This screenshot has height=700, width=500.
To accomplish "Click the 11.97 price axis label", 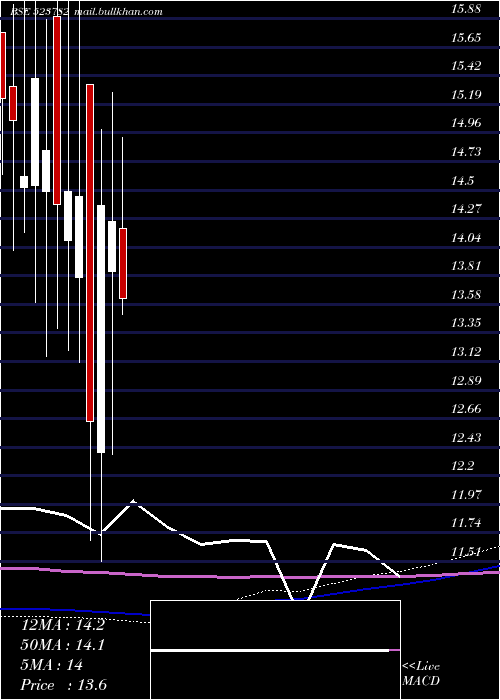I will (x=466, y=494).
